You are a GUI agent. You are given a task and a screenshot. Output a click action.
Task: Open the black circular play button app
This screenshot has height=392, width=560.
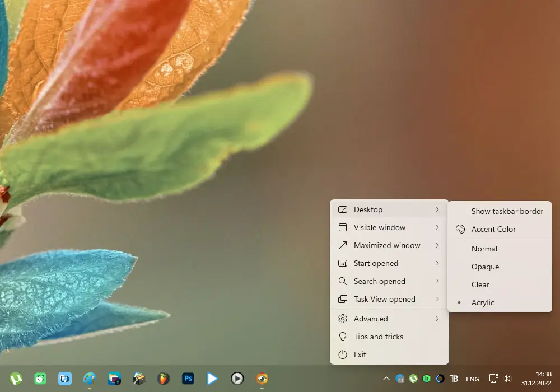237,379
